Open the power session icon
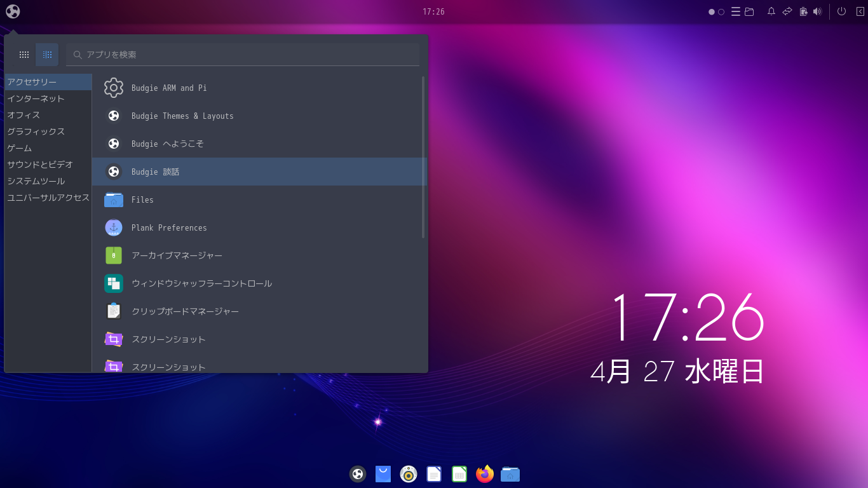 842,11
